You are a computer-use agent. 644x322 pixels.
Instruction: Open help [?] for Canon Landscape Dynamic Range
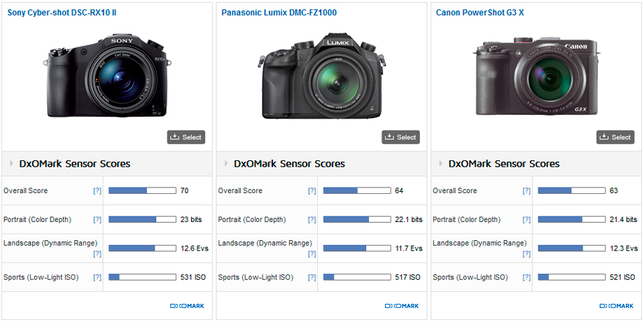[526, 253]
